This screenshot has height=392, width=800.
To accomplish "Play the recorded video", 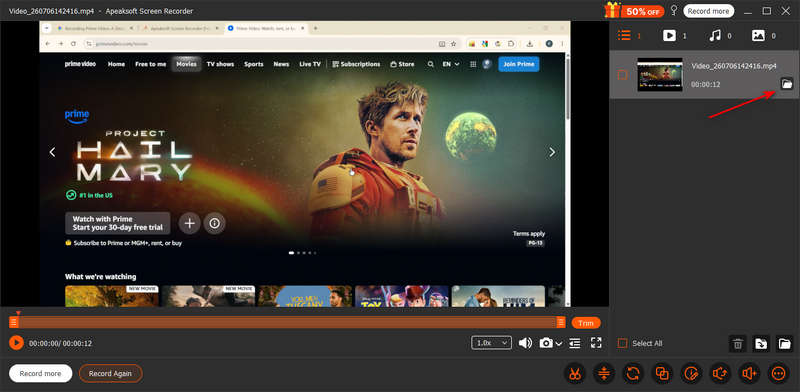I will 16,343.
